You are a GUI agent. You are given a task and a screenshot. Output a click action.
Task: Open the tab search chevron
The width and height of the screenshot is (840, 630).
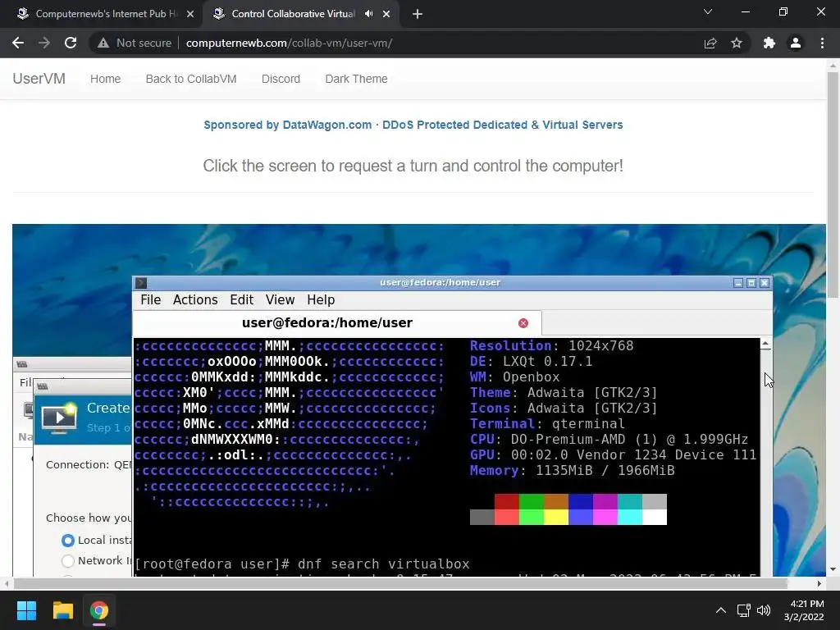coord(708,11)
